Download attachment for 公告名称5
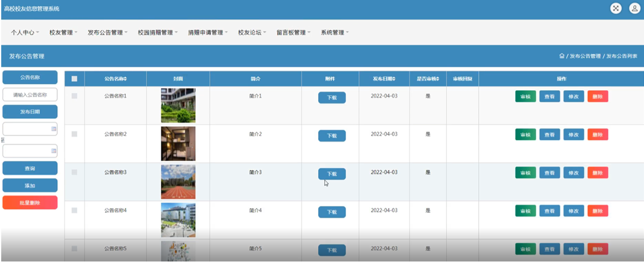 pos(332,250)
